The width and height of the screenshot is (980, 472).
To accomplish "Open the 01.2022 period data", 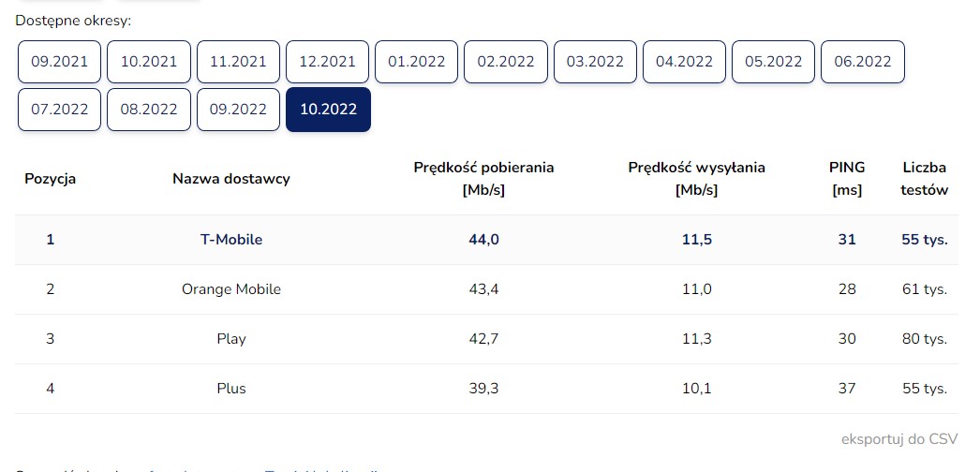I will point(417,62).
